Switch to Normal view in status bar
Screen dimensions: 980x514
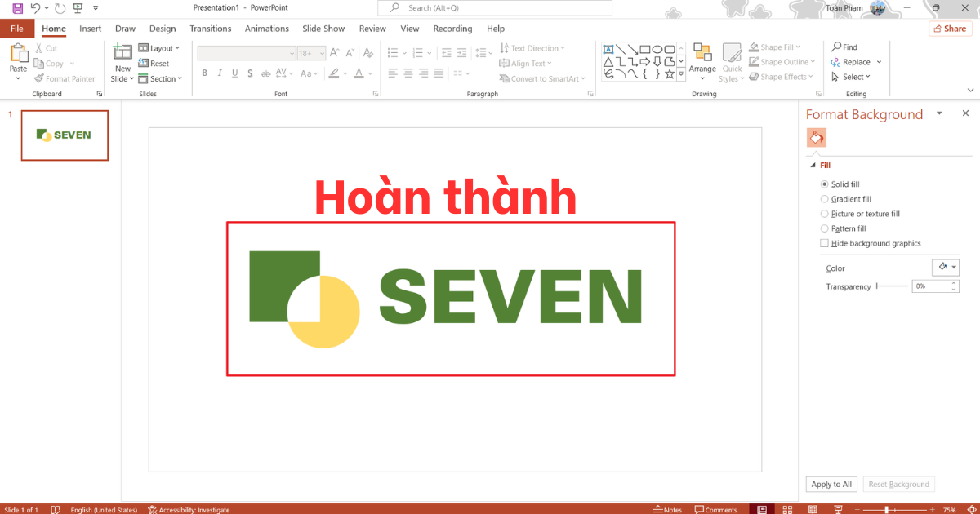[762, 509]
